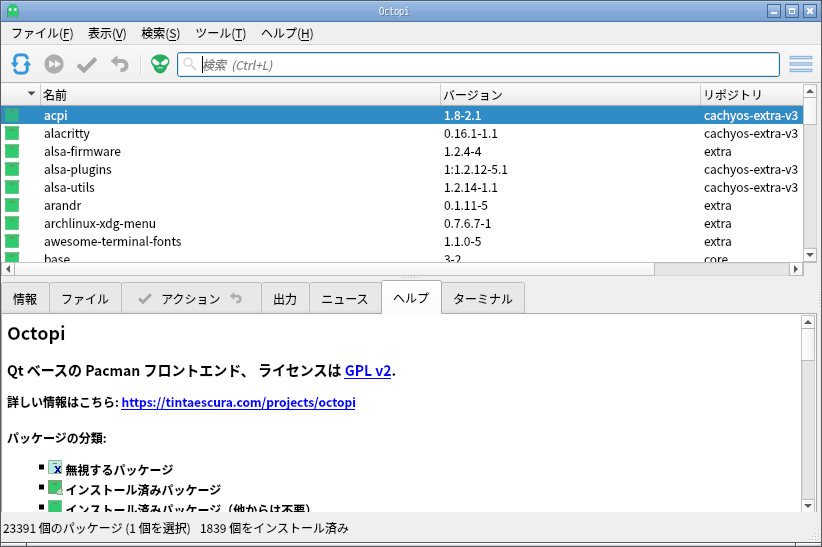The width and height of the screenshot is (822, 547).
Task: Click version 0.7.6.7-1 cell
Action: [468, 223]
